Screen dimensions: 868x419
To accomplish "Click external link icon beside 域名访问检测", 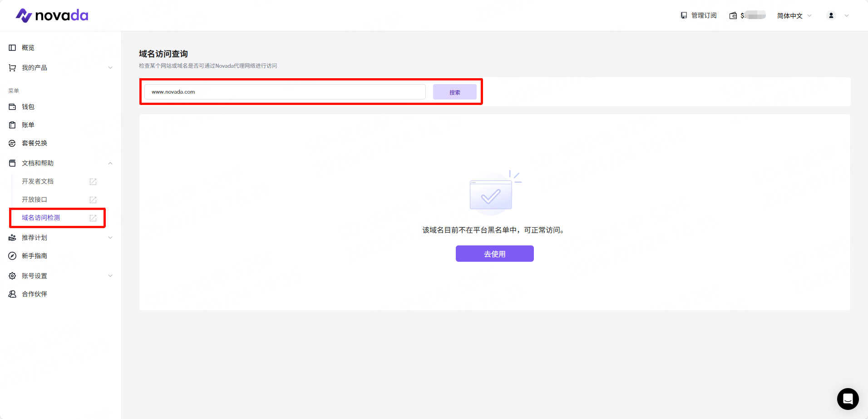I will click(x=93, y=218).
